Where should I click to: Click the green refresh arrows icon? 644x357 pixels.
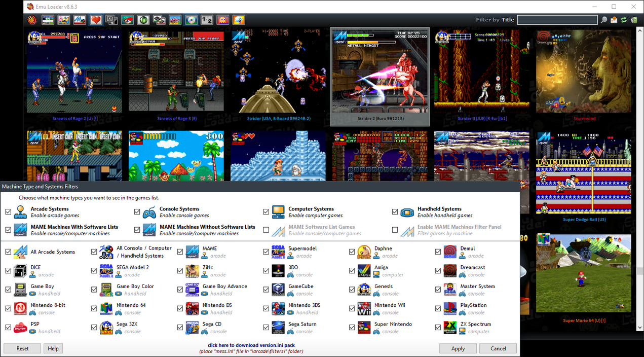click(624, 20)
